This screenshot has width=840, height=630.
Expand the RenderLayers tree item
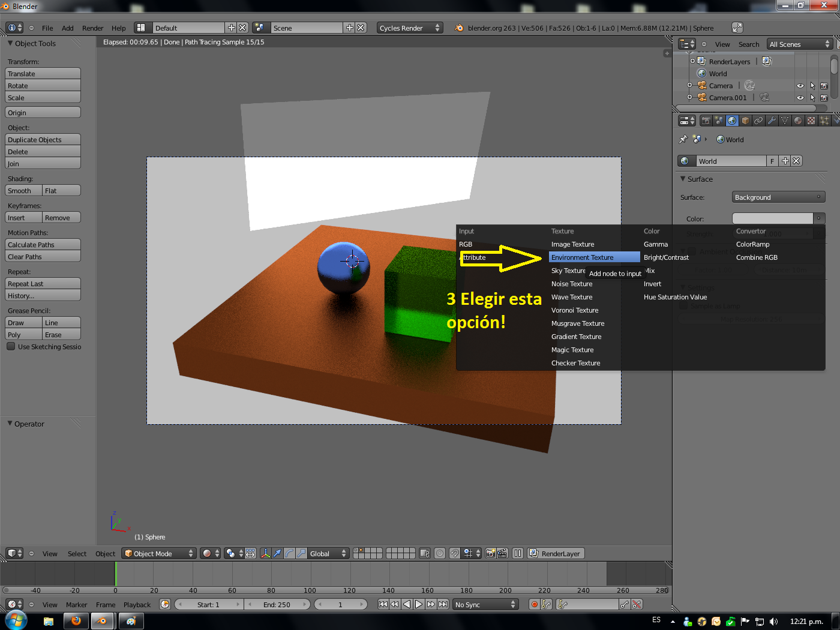coord(692,61)
